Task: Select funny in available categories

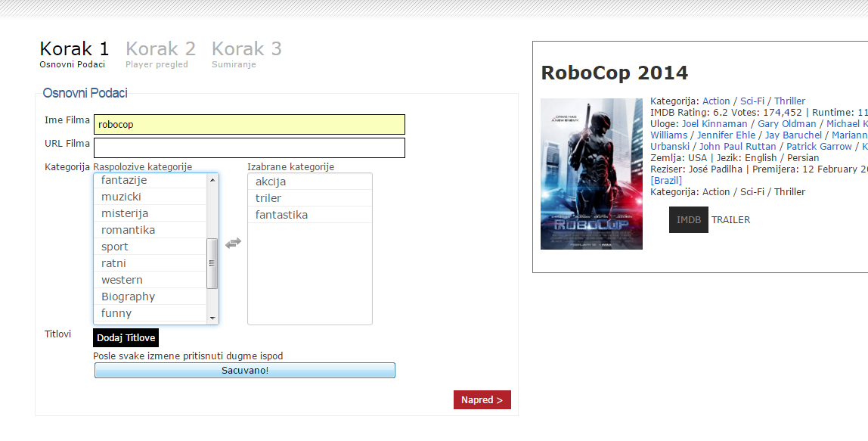Action: click(150, 313)
